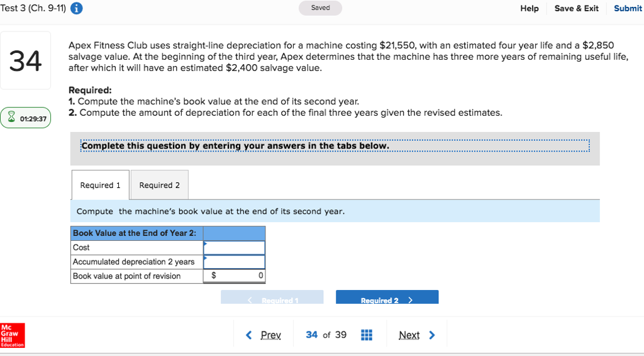The image size is (644, 356).
Task: Click the hourglass timer icon
Action: click(11, 118)
